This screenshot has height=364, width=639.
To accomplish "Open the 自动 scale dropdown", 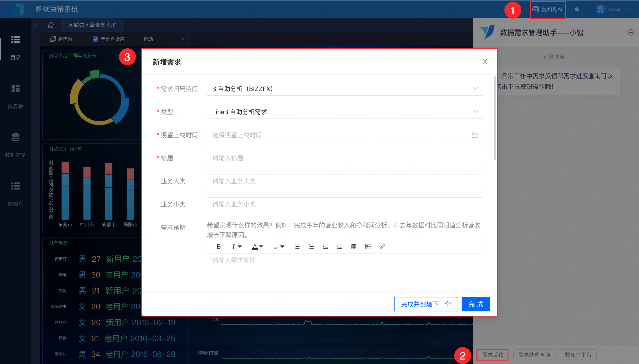I will pyautogui.click(x=164, y=39).
